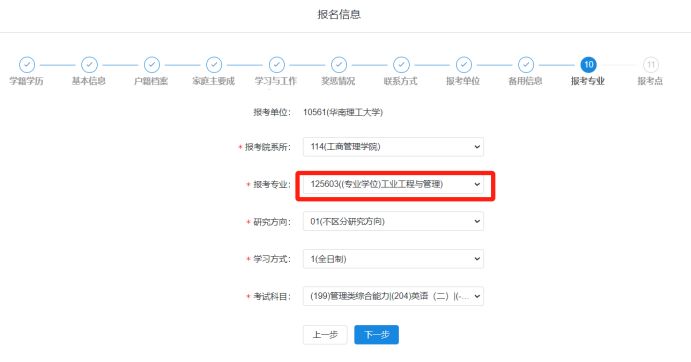Click the 备用信息 step check icon
Viewport: 691px width, 362px height.
click(526, 65)
